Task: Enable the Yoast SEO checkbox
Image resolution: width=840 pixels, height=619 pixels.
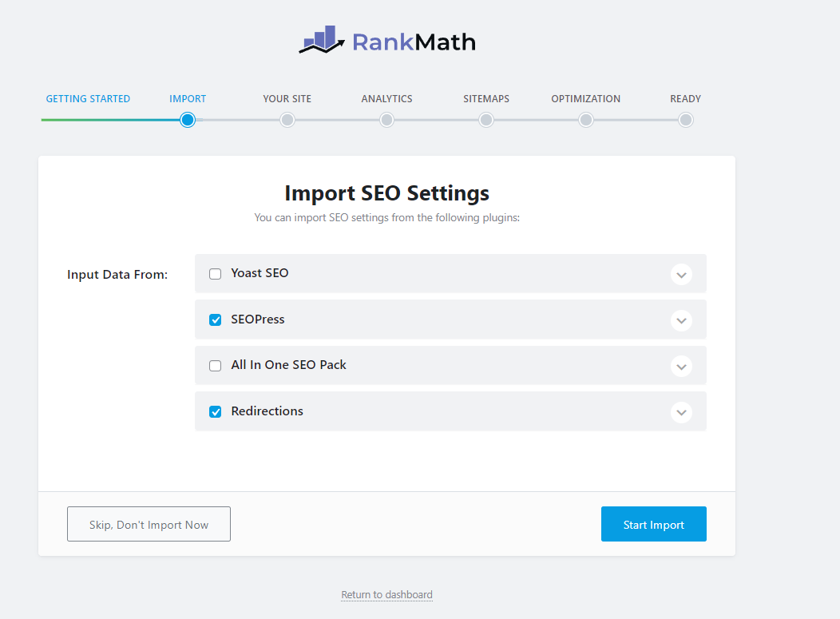Action: tap(216, 274)
